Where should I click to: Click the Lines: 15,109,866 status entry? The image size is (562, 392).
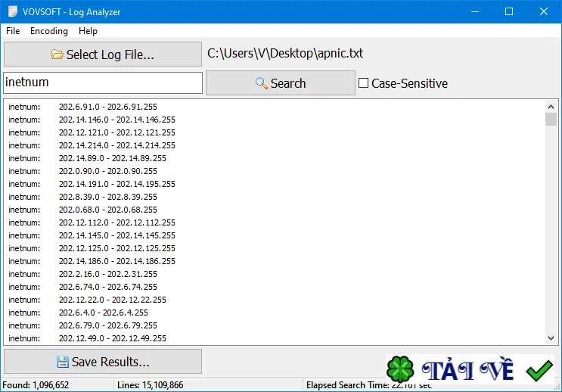pyautogui.click(x=151, y=385)
